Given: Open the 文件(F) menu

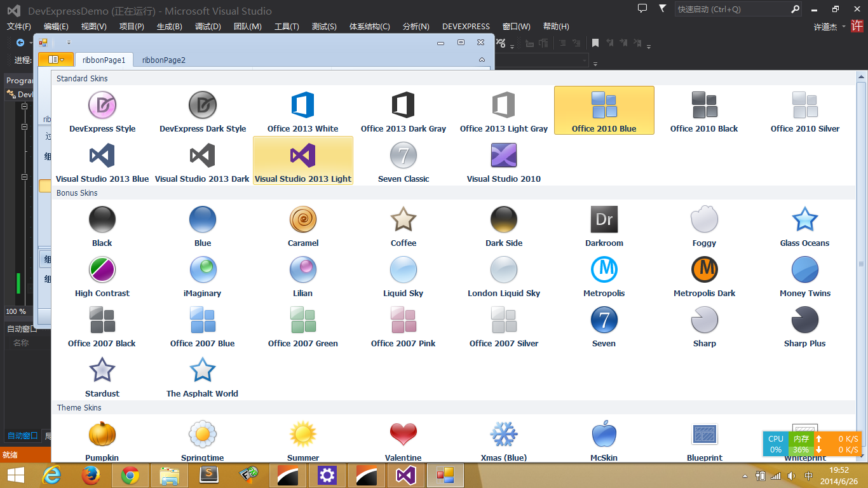Looking at the screenshot, I should 19,27.
